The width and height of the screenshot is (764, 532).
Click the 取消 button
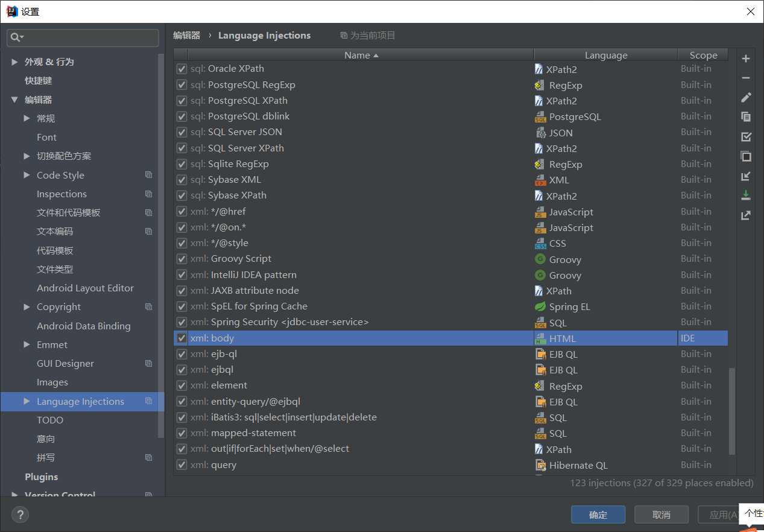pyautogui.click(x=661, y=515)
